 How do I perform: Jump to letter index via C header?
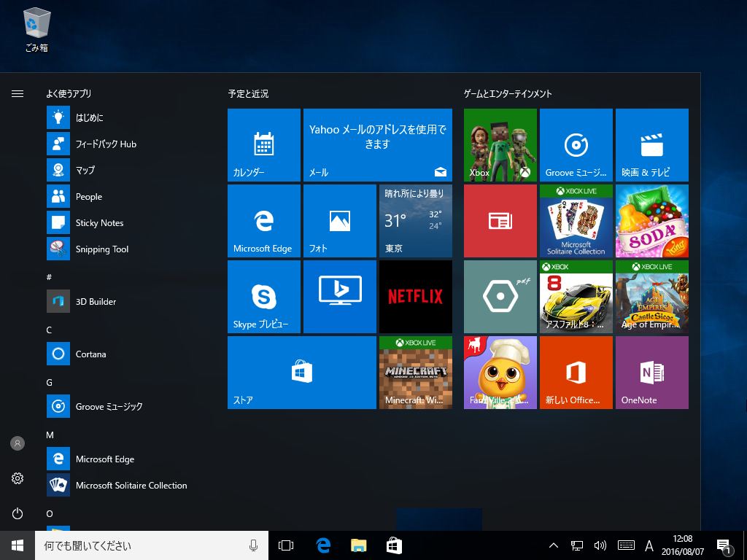(x=49, y=330)
